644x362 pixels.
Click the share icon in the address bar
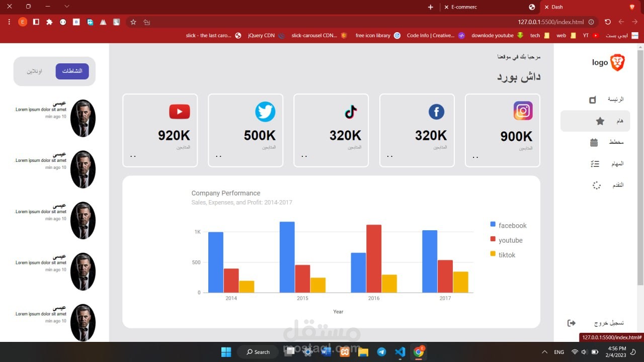pyautogui.click(x=147, y=22)
